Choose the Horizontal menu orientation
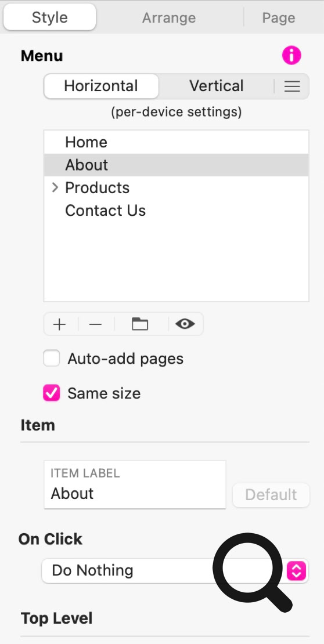 pyautogui.click(x=101, y=86)
